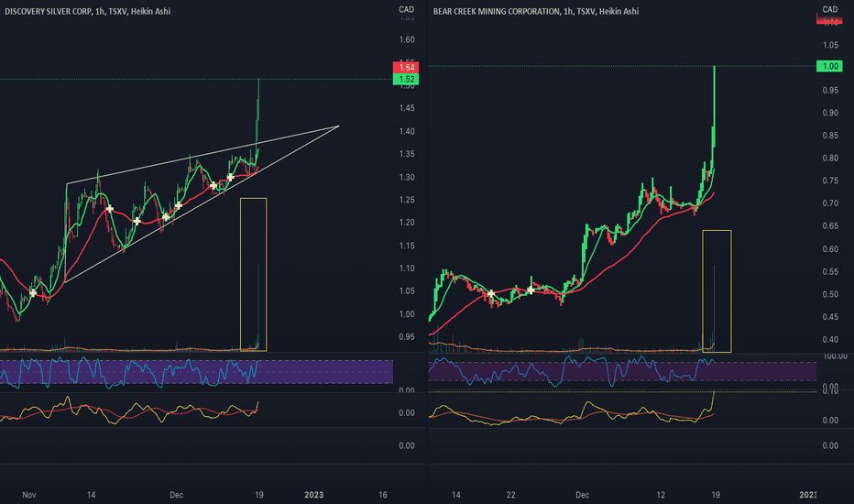Click the 1.30 price axis value

[x=406, y=178]
